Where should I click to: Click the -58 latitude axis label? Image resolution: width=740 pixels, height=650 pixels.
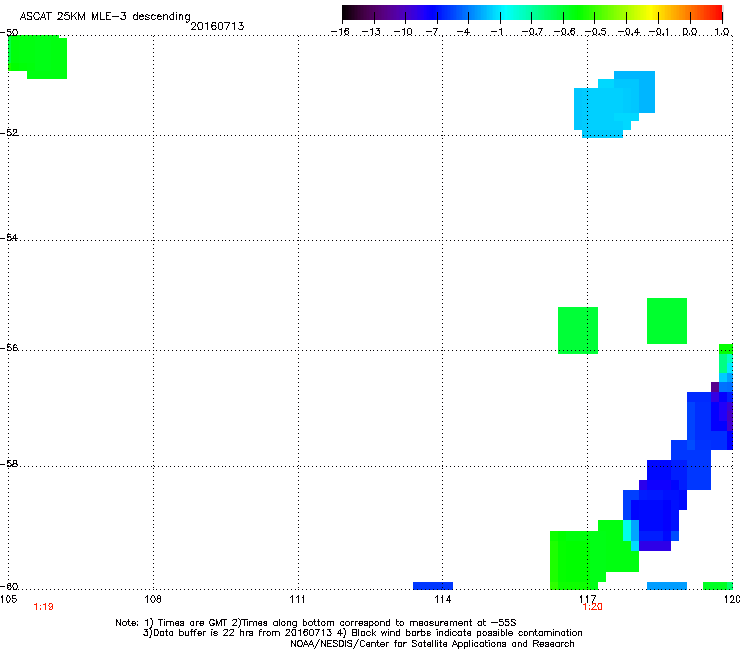pyautogui.click(x=9, y=464)
